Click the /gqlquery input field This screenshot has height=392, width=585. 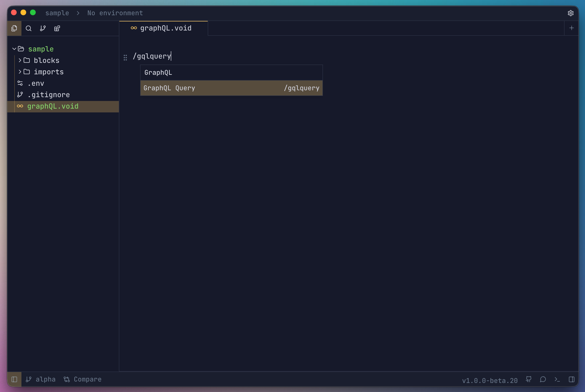click(152, 56)
